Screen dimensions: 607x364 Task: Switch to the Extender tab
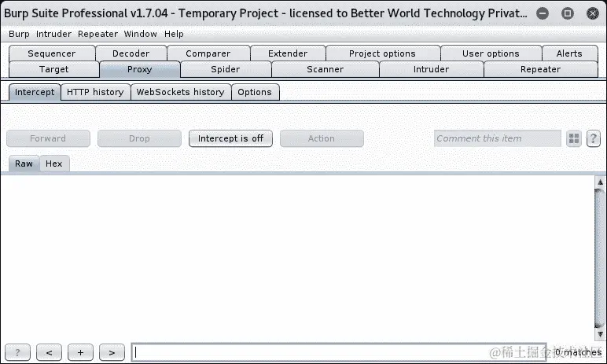288,53
